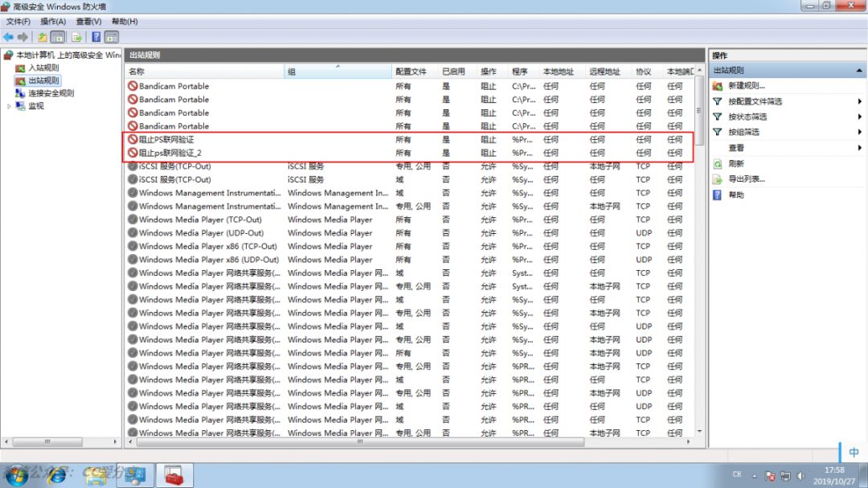Click the blue Help toolbar icon
The height and width of the screenshot is (488, 868).
(96, 37)
